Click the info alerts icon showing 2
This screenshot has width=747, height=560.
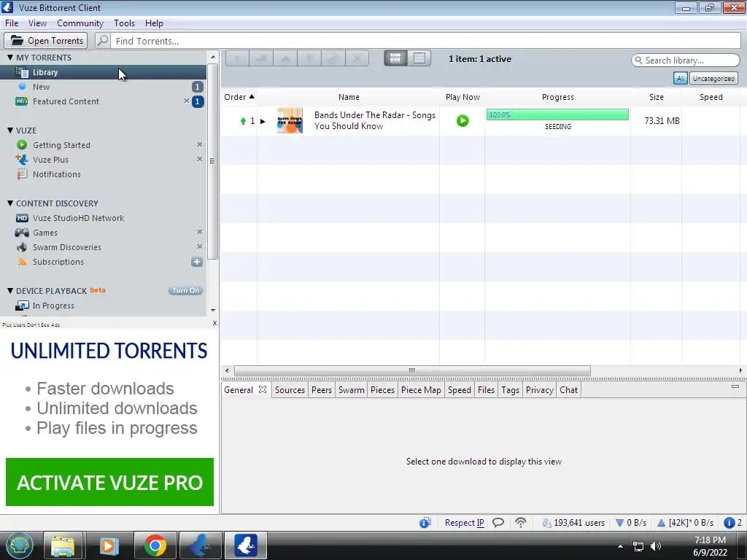[729, 523]
